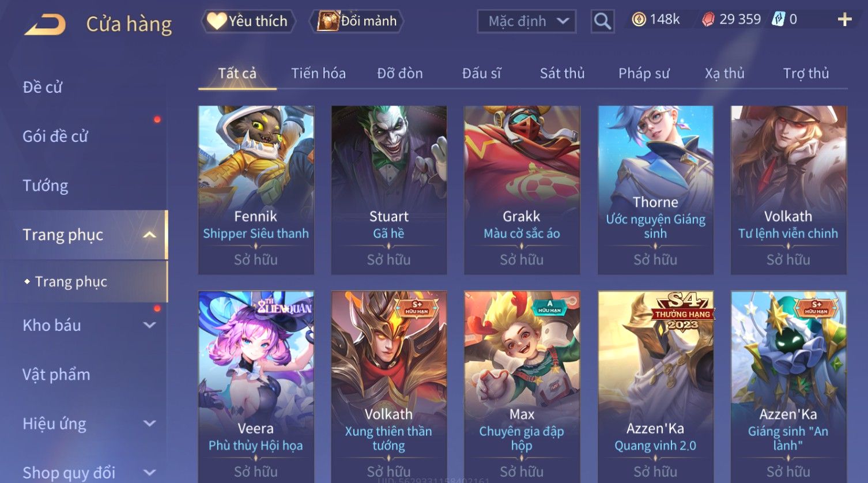Switch to the Sát thủ tab
This screenshot has width=868, height=483.
click(x=562, y=73)
